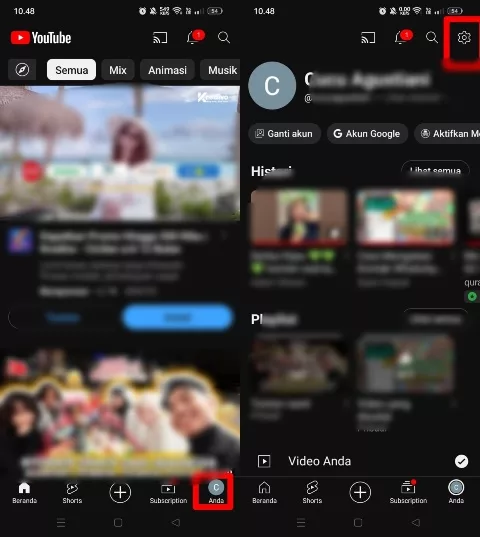The width and height of the screenshot is (480, 537).
Task: Go to Beranda tab on home screen
Action: click(x=24, y=493)
